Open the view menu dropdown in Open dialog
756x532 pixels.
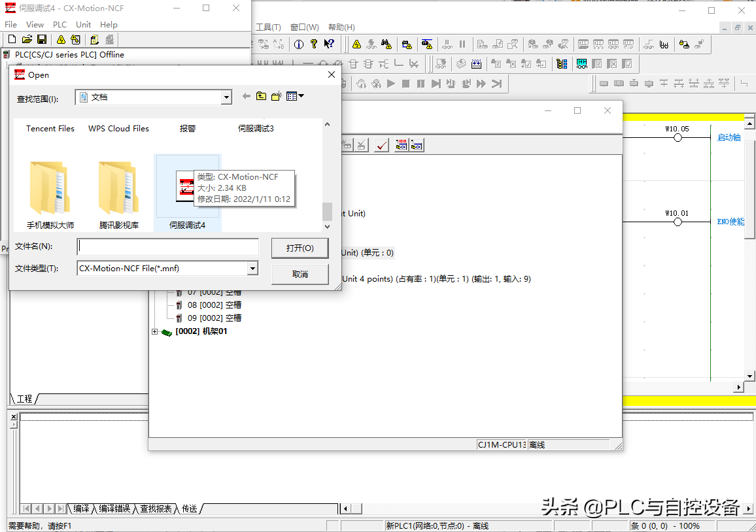tap(296, 97)
